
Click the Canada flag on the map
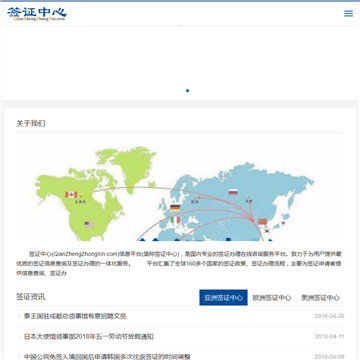(x=71, y=194)
